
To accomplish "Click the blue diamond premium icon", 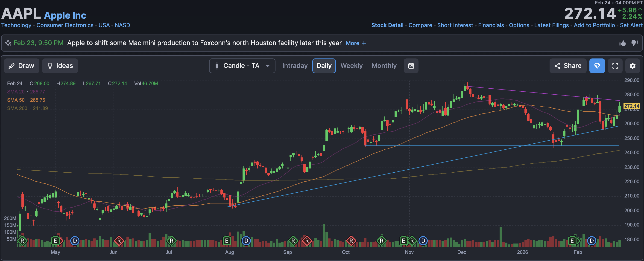I will tap(597, 66).
